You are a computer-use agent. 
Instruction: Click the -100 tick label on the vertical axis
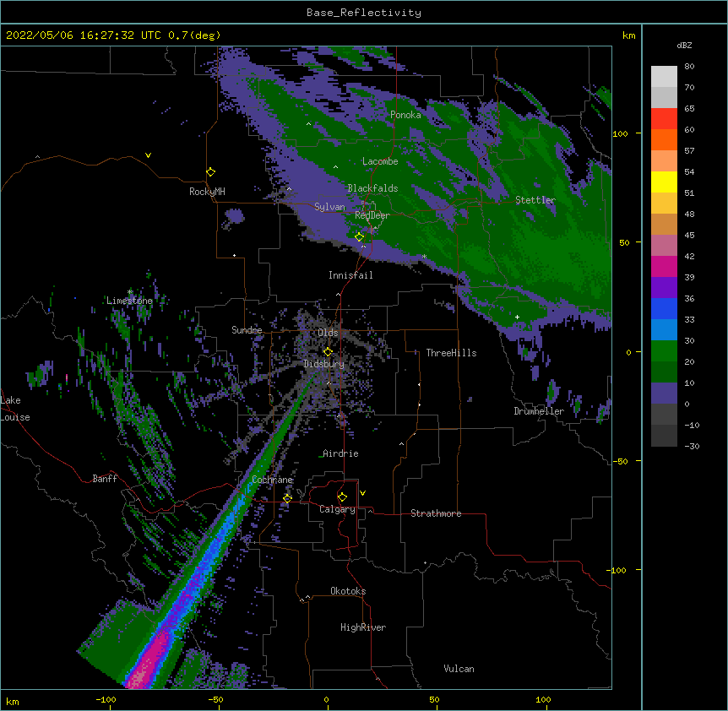pyautogui.click(x=617, y=570)
